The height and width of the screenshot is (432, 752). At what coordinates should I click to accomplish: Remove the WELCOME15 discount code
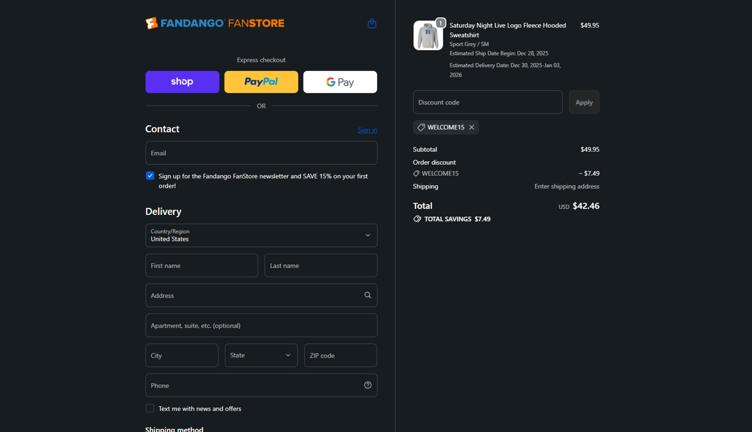472,127
